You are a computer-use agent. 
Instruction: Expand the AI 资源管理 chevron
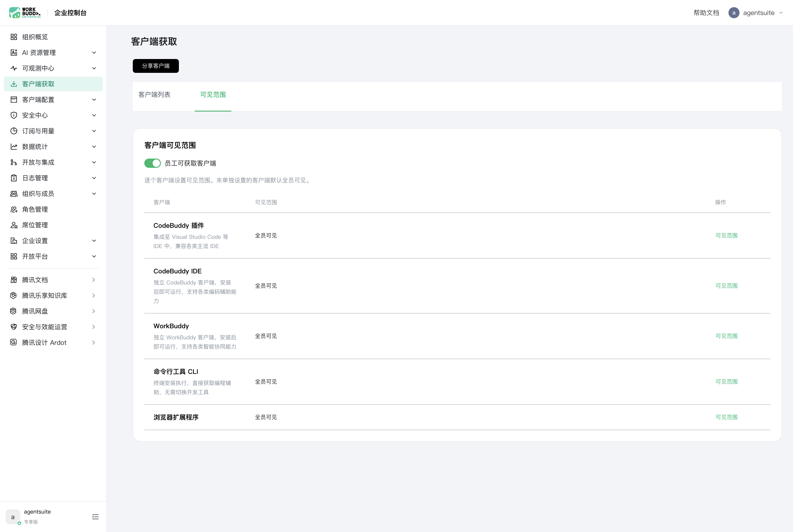pyautogui.click(x=94, y=53)
